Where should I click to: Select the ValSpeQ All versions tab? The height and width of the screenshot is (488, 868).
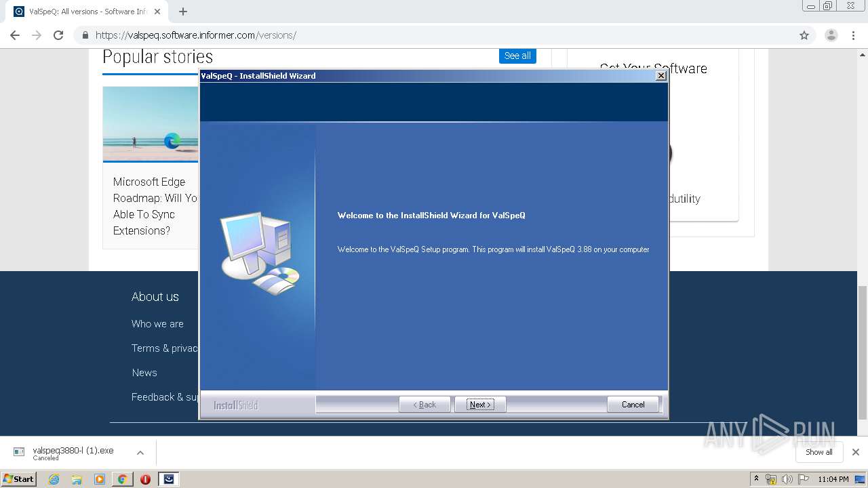click(87, 12)
